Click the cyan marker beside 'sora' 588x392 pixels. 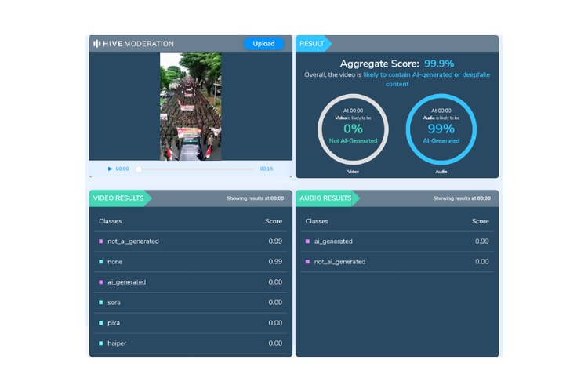pyautogui.click(x=101, y=303)
